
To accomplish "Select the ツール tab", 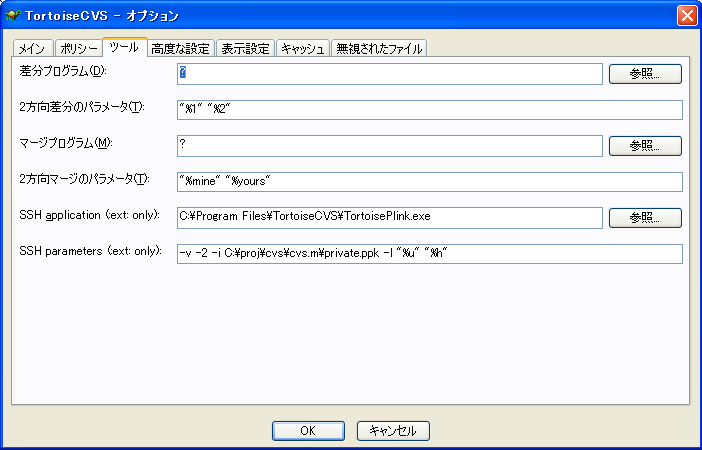I will 125,47.
